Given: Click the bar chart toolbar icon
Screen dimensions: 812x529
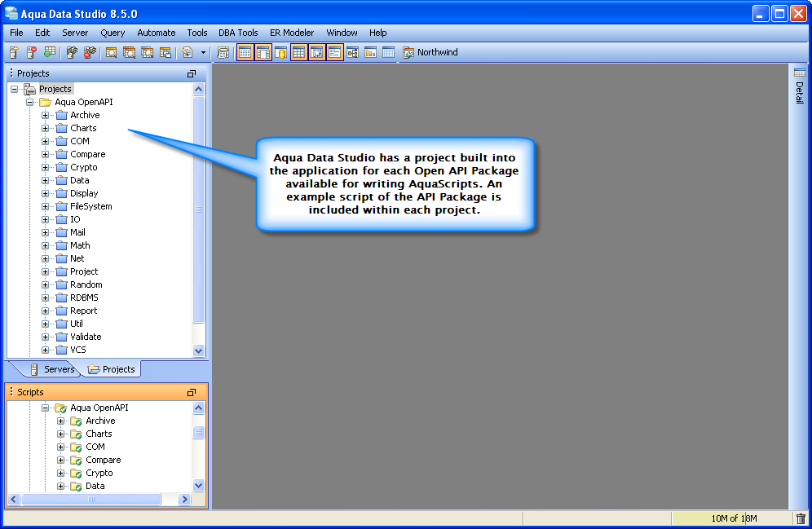Looking at the screenshot, I should pos(370,52).
